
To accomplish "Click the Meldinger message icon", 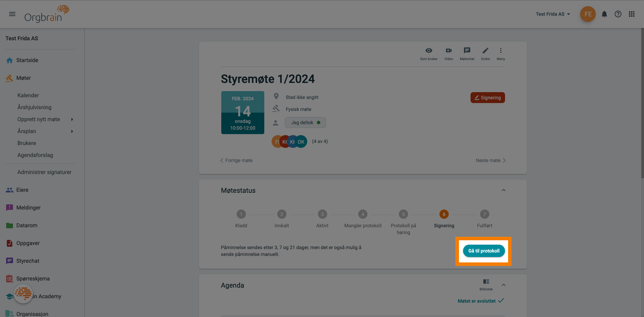I will 10,207.
